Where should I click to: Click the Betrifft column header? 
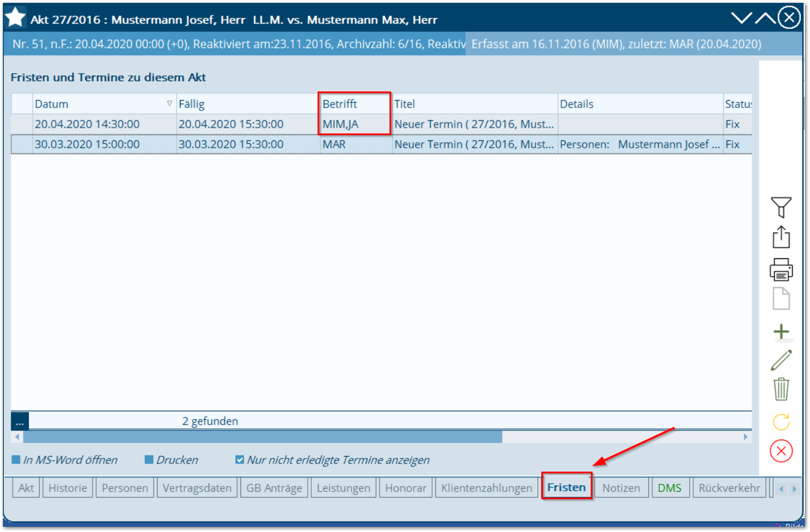pos(356,104)
